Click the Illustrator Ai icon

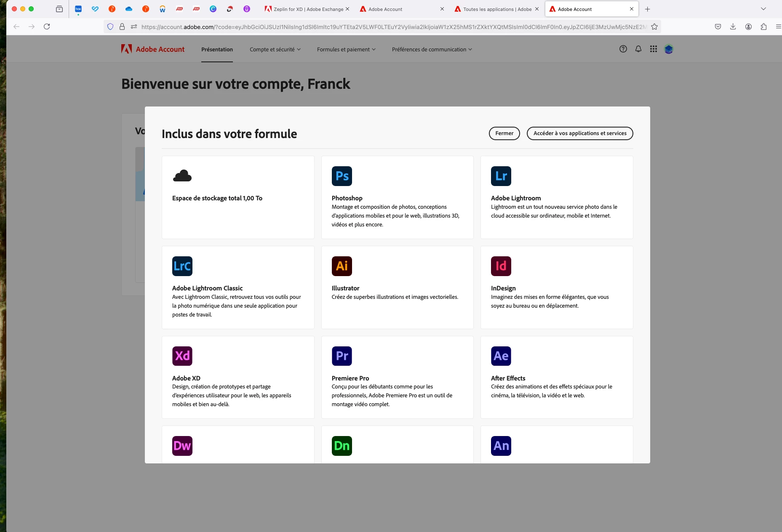click(x=342, y=266)
